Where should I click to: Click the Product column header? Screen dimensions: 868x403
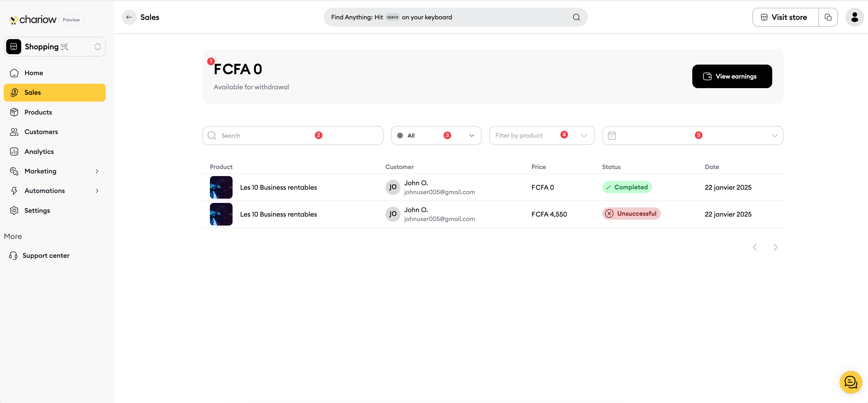click(x=221, y=167)
